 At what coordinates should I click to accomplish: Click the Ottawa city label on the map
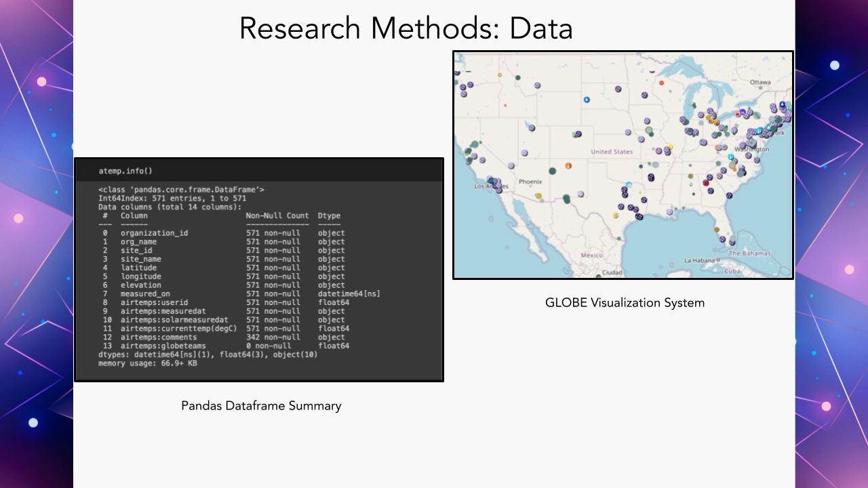(x=760, y=82)
